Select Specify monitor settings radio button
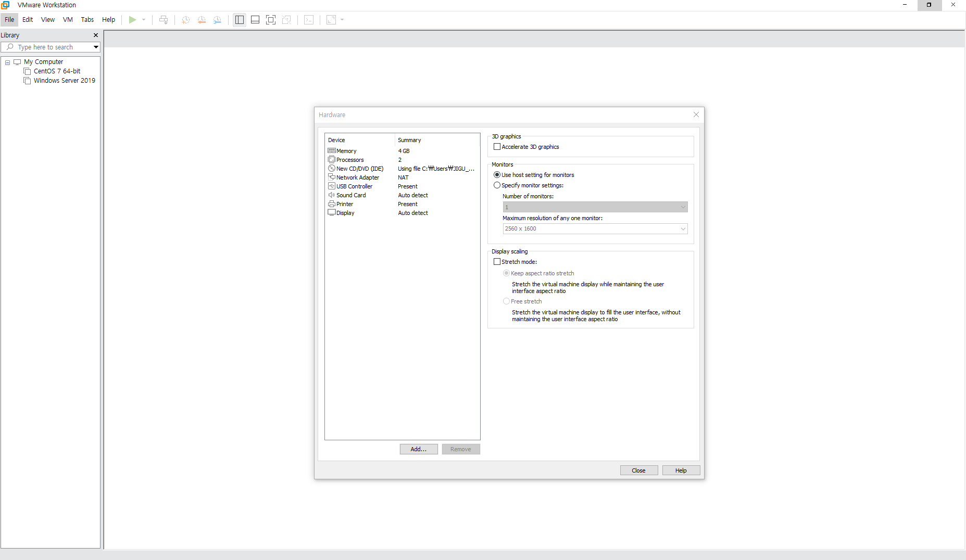 pos(497,185)
